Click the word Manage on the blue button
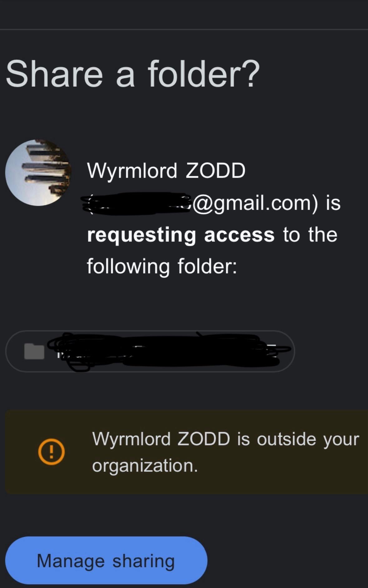The image size is (368, 588). [71, 561]
